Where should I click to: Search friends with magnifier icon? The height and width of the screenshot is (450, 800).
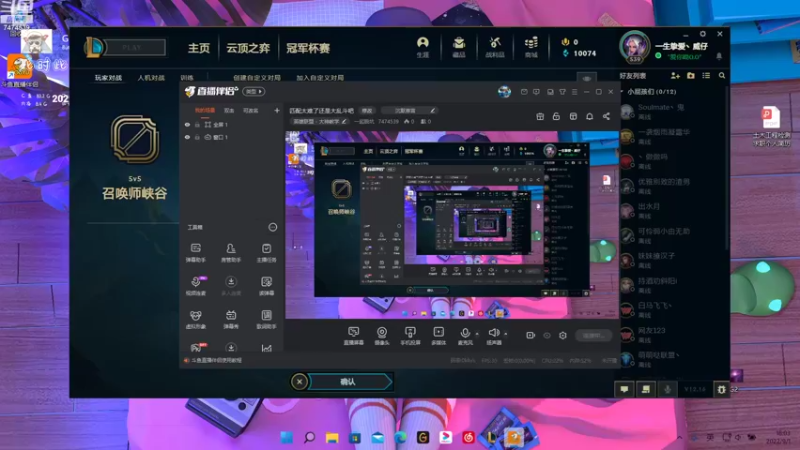(x=722, y=76)
